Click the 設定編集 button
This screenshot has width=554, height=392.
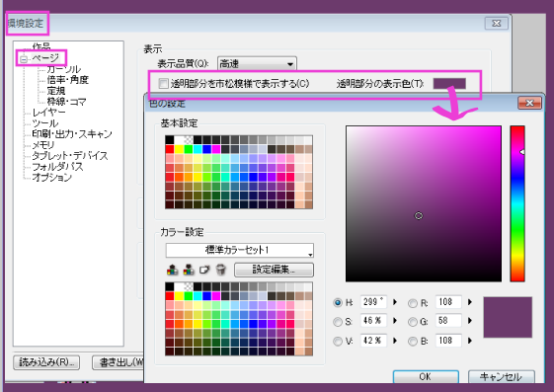274,270
